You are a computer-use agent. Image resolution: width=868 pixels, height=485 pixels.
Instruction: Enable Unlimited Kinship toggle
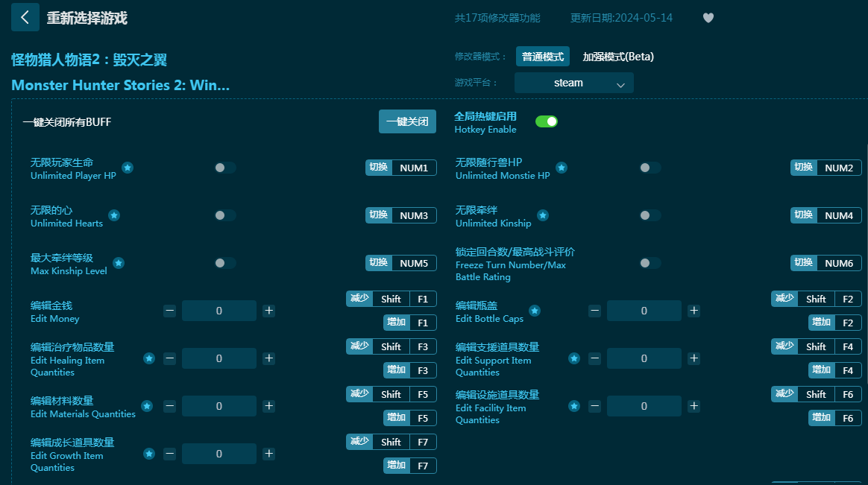click(650, 215)
